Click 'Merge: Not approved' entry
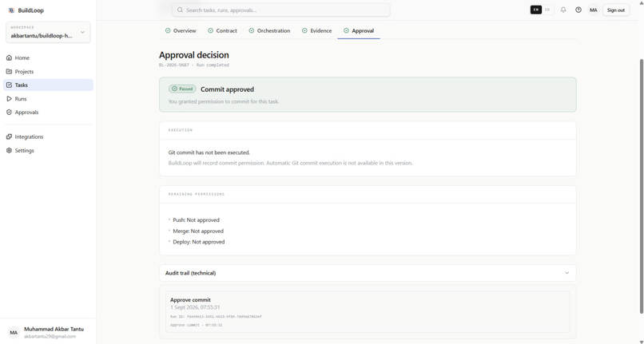 click(x=198, y=231)
